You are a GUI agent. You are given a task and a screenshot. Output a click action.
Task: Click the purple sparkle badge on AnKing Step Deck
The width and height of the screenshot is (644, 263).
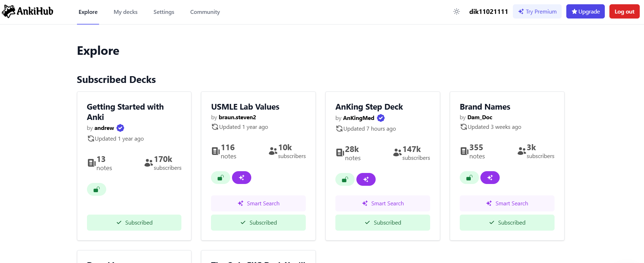366,179
